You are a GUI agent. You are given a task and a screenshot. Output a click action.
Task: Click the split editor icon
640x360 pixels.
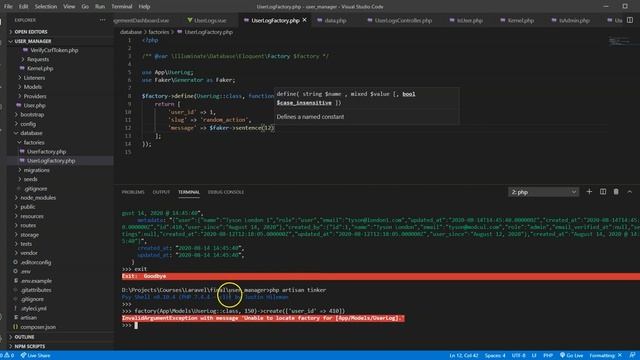tap(630, 20)
